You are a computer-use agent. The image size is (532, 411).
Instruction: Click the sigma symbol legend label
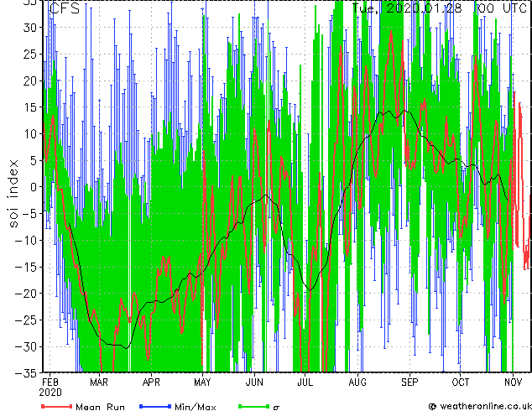[x=276, y=408]
